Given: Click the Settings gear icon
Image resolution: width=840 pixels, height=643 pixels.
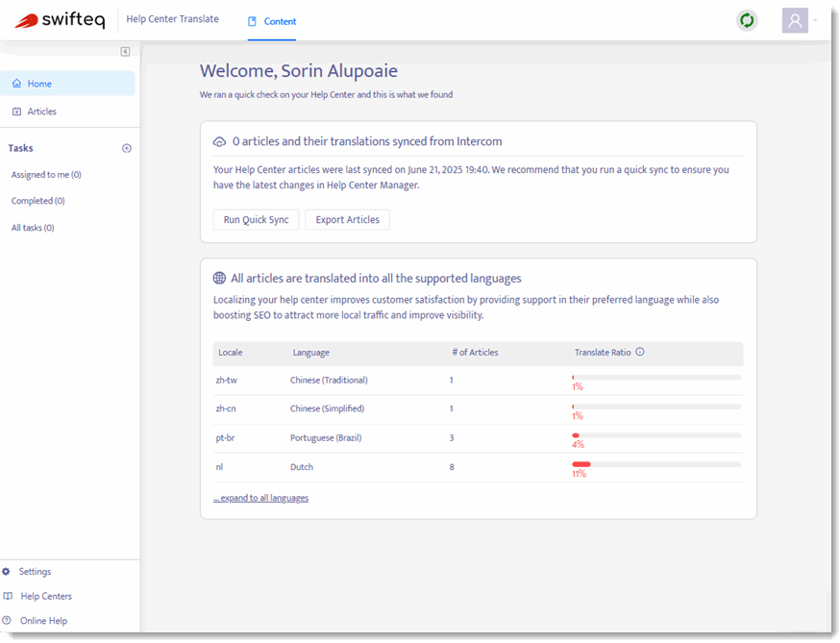Looking at the screenshot, I should (6, 572).
